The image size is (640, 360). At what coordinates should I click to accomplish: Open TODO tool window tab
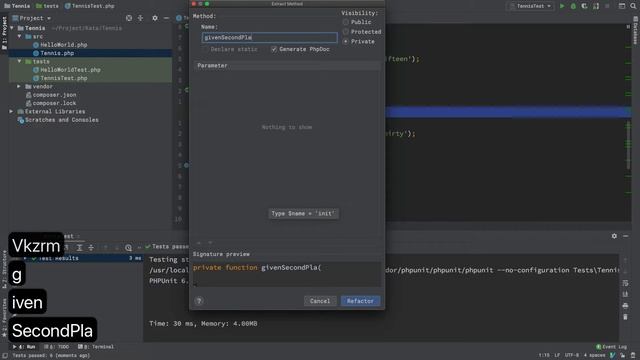tap(56, 347)
